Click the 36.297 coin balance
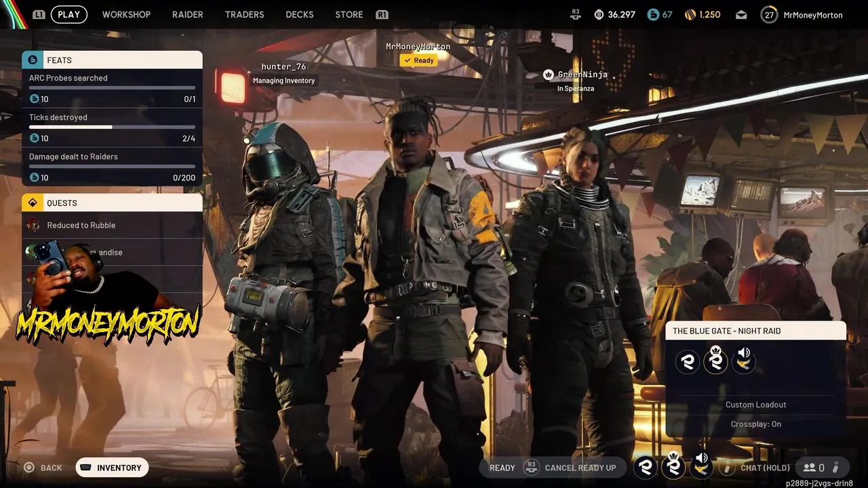Viewport: 868px width, 488px height. click(x=622, y=14)
